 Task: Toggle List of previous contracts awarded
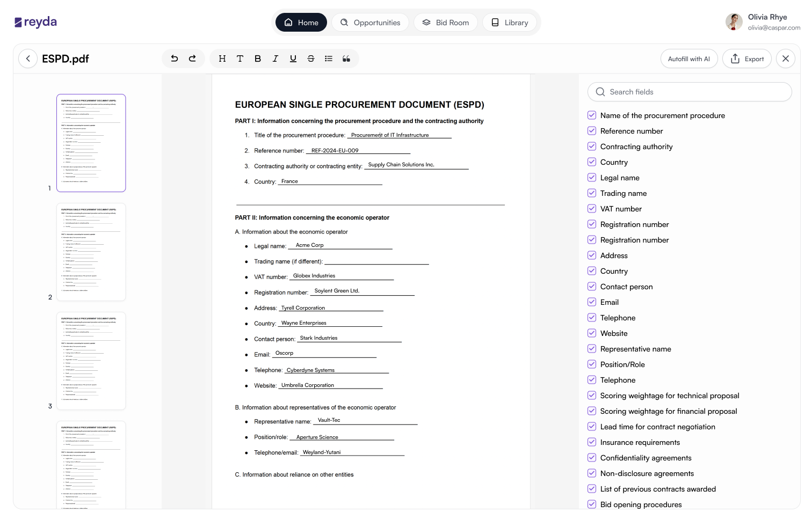(592, 489)
